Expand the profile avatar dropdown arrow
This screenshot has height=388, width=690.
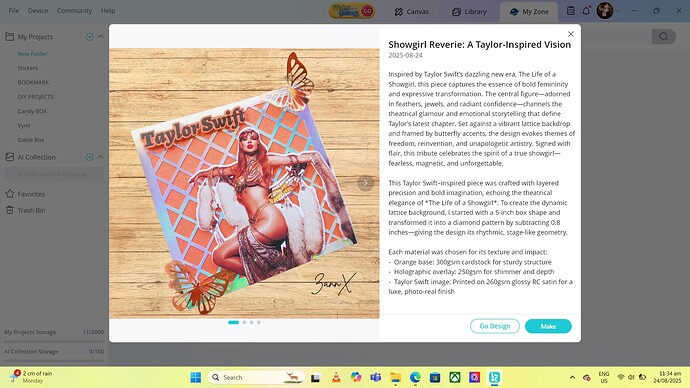tap(617, 11)
